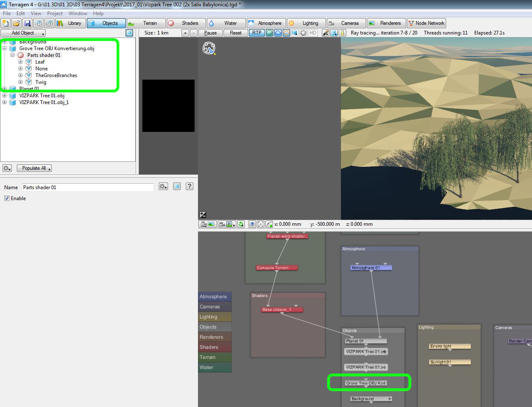Screen dimensions: 532x407
Task: Click the New project icon
Action: tap(6, 23)
